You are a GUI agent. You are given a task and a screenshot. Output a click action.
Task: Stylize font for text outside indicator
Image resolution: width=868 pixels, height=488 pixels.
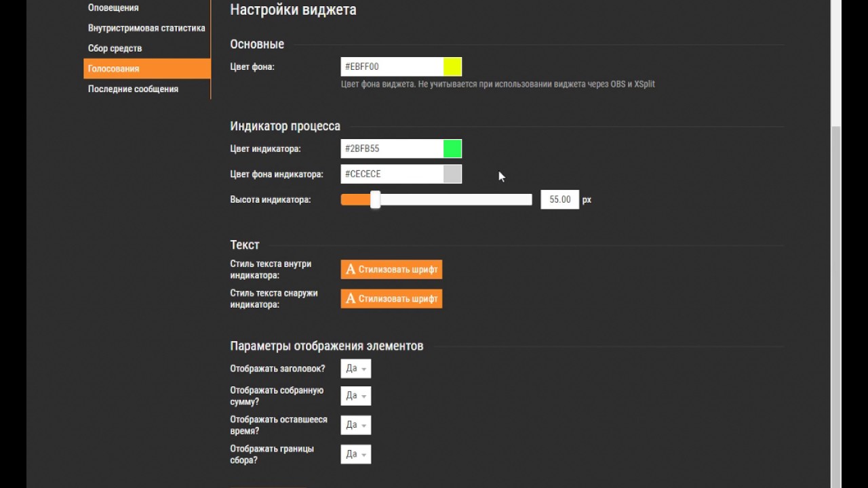click(391, 298)
